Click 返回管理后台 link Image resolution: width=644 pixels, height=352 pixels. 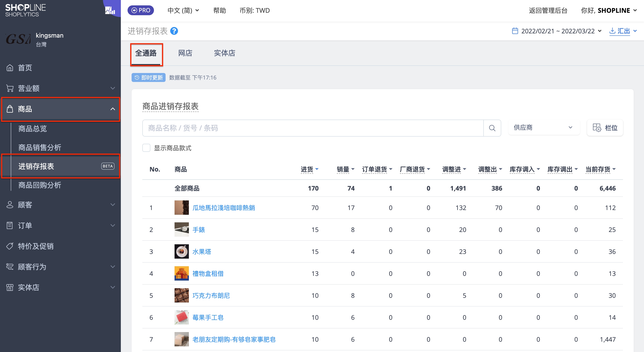548,11
